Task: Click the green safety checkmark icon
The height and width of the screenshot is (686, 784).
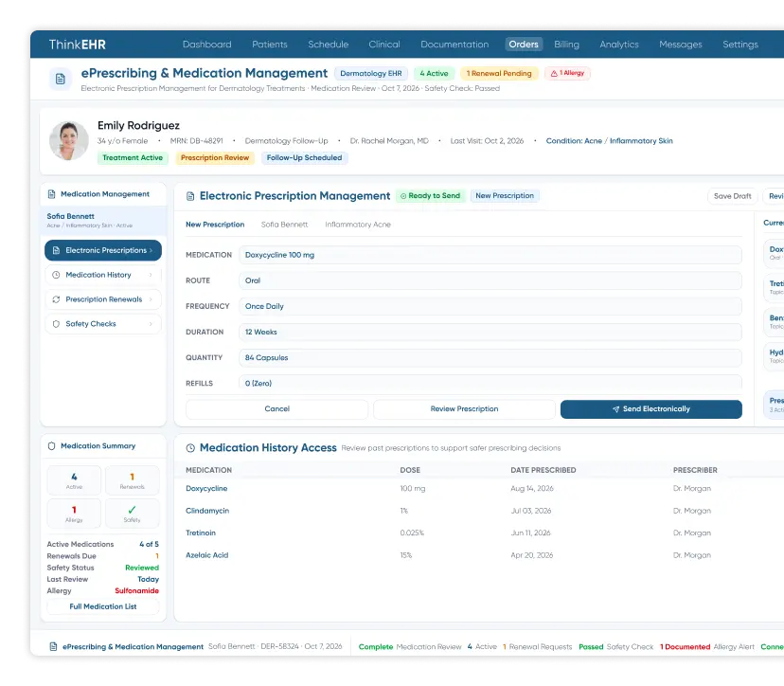Action: click(x=132, y=510)
